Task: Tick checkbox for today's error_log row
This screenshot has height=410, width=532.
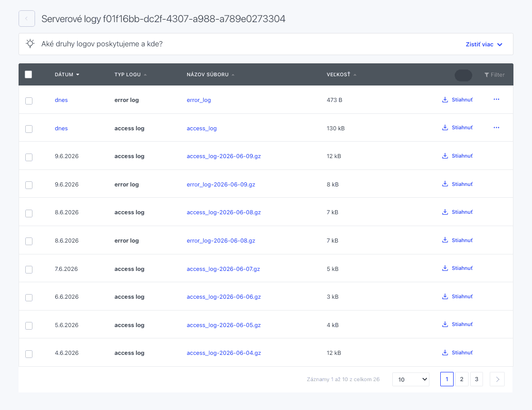Action: click(29, 101)
